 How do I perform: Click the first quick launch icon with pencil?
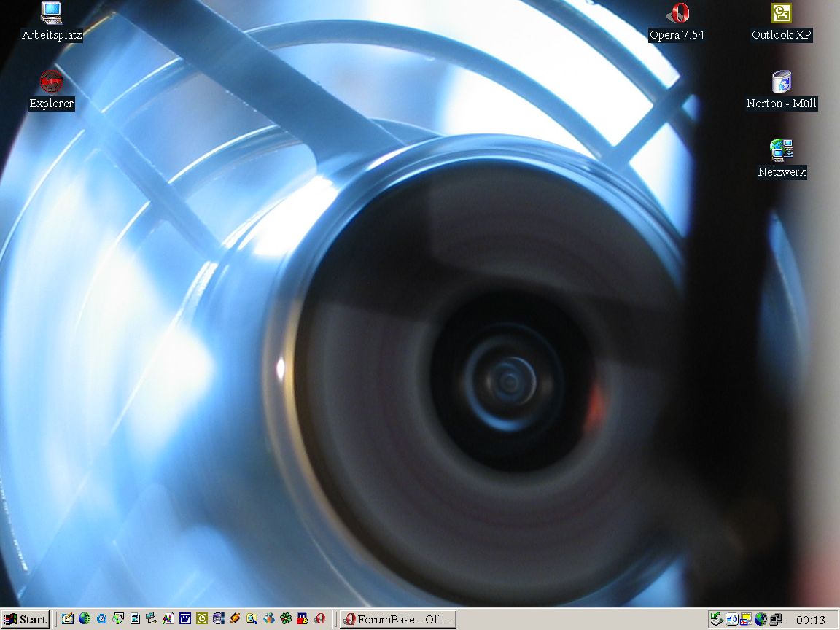click(68, 619)
